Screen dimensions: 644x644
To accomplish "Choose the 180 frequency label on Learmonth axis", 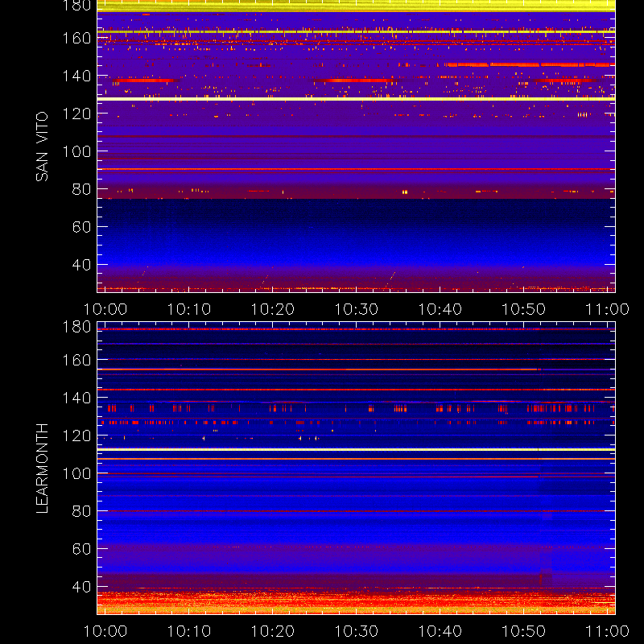I will [x=76, y=327].
